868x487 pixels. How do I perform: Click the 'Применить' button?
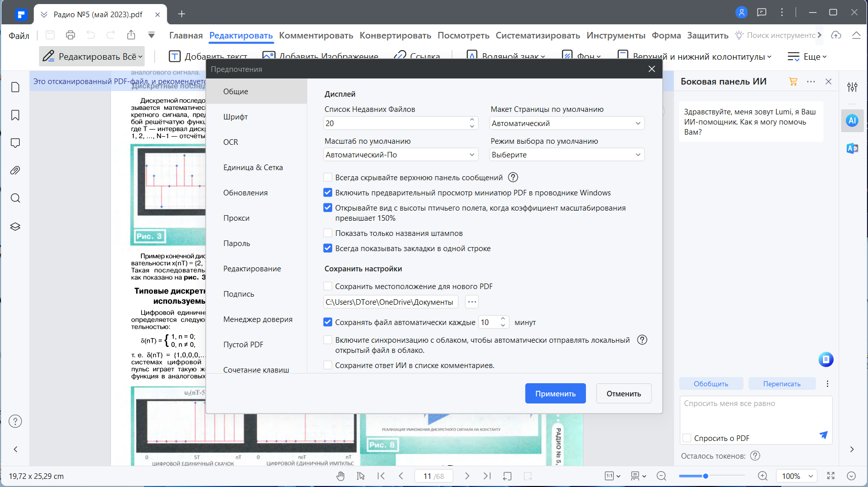[x=556, y=393]
